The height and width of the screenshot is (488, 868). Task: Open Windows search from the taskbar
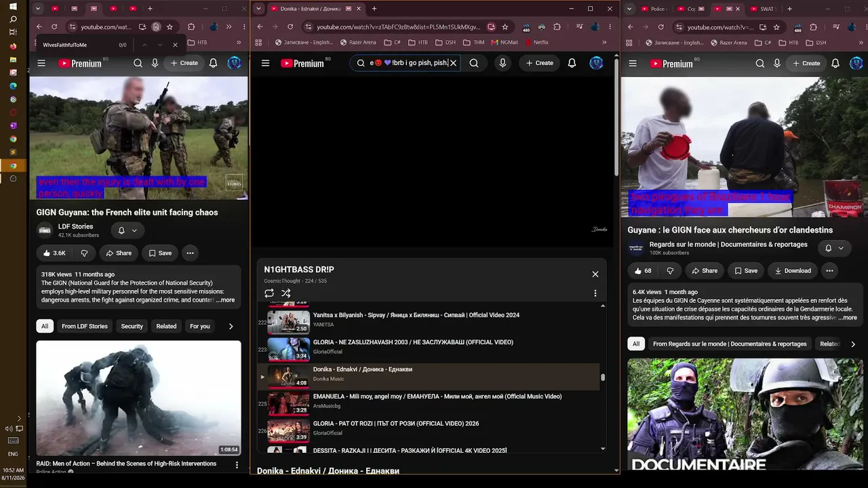(x=13, y=20)
